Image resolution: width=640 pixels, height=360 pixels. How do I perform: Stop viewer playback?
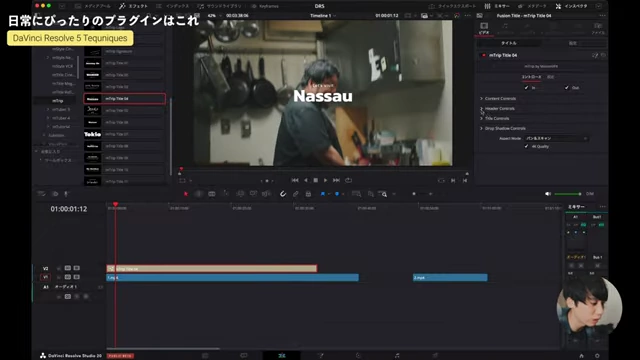point(316,180)
